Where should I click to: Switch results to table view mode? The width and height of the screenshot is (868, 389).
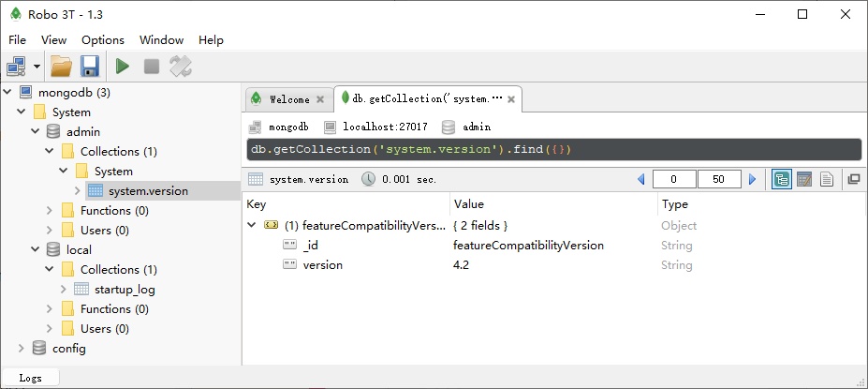click(x=803, y=179)
